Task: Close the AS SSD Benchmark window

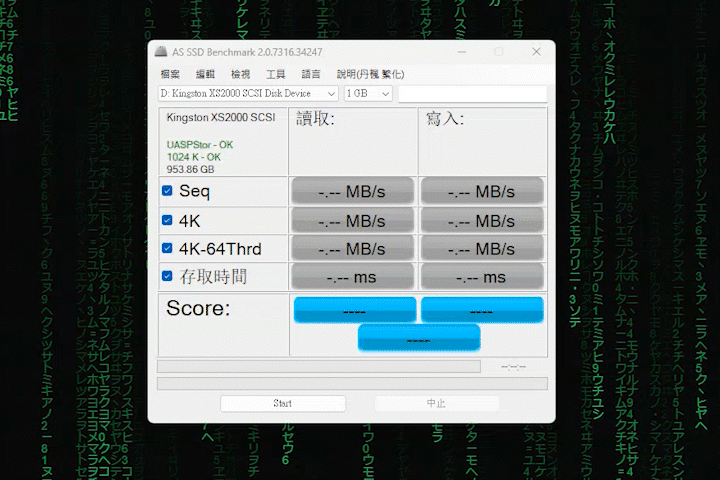Action: [x=536, y=52]
